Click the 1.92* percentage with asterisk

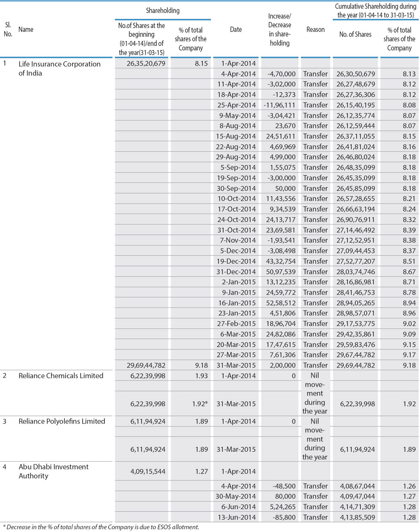pyautogui.click(x=198, y=404)
